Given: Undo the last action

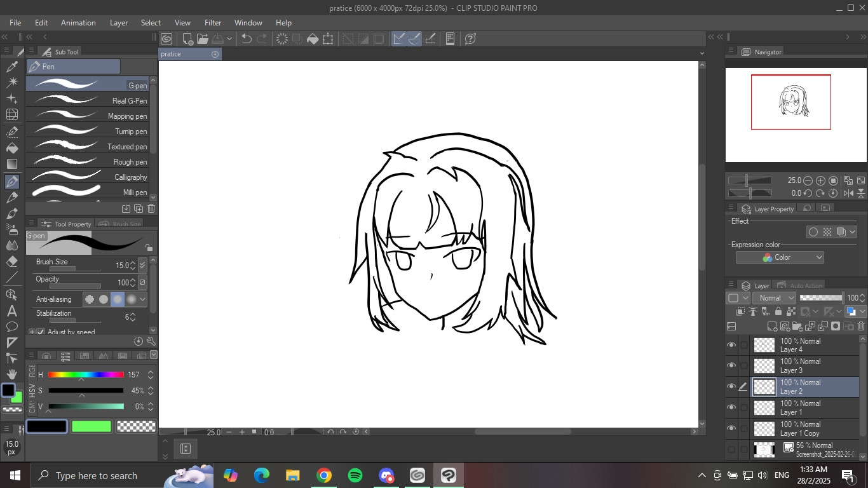Looking at the screenshot, I should coord(247,39).
